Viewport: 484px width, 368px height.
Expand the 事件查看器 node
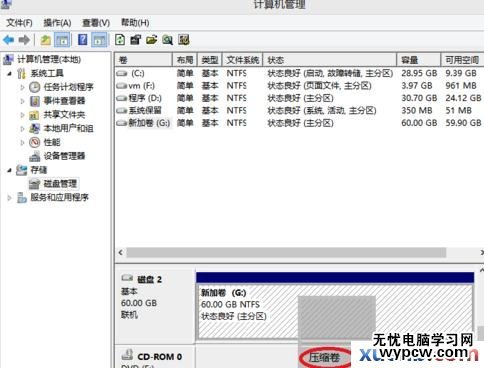click(x=22, y=101)
